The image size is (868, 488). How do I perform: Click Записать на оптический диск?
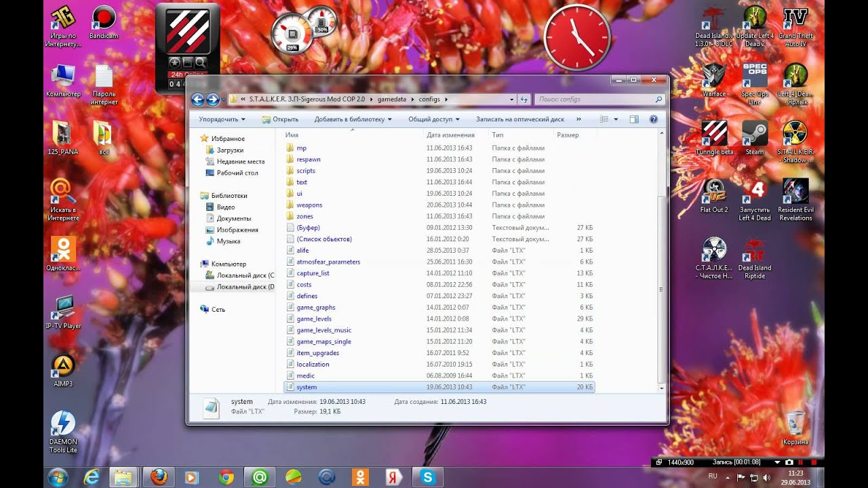click(x=520, y=119)
